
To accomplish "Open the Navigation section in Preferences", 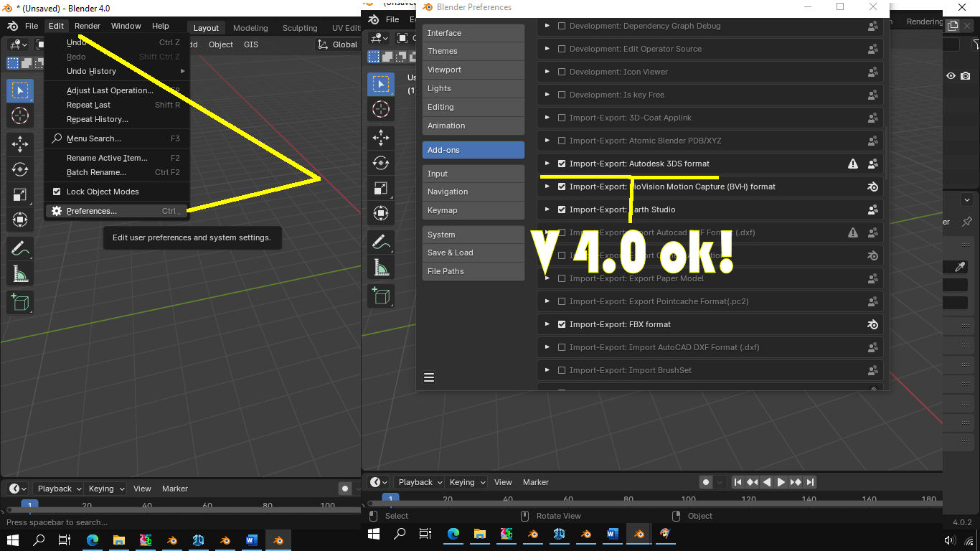I will coord(473,192).
